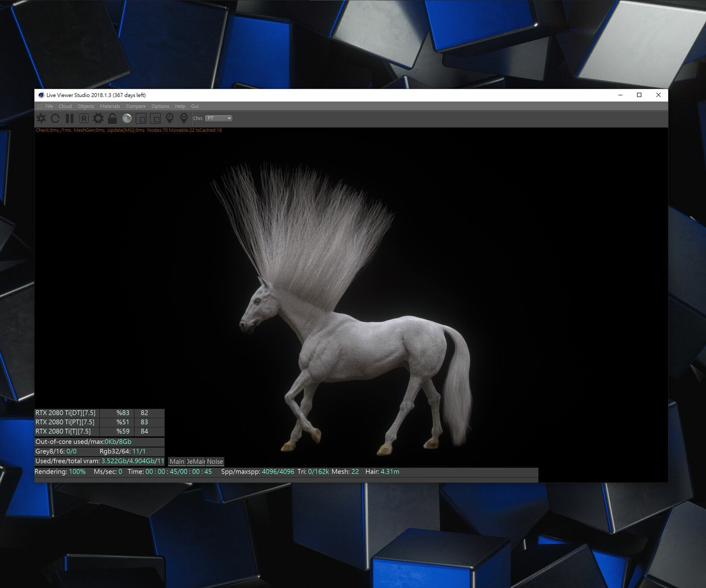706x588 pixels.
Task: Click the 'Mesh: 22' status text
Action: coord(345,472)
